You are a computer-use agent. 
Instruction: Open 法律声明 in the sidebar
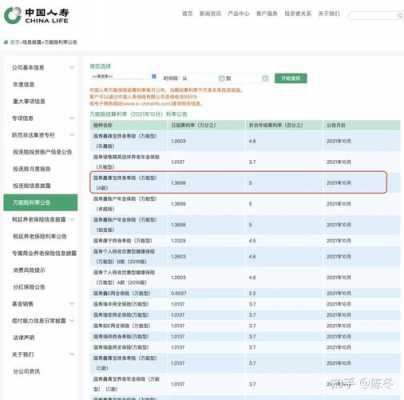coord(24,338)
